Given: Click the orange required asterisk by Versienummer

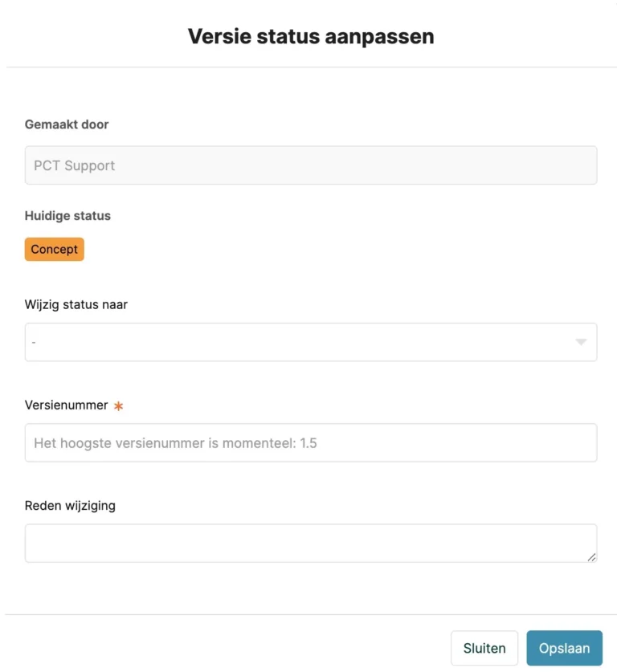Looking at the screenshot, I should [119, 406].
